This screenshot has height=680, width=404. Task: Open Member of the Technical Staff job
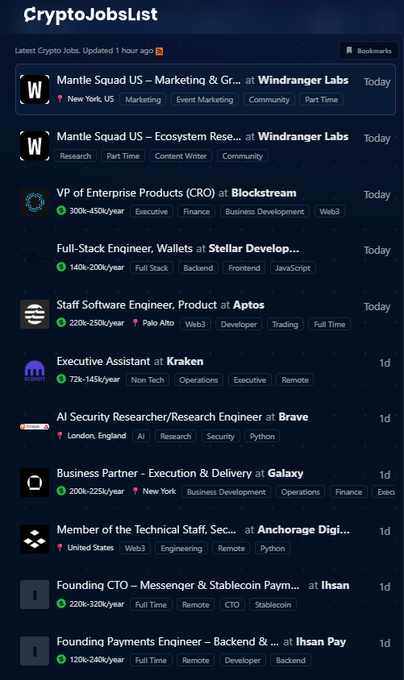147,530
